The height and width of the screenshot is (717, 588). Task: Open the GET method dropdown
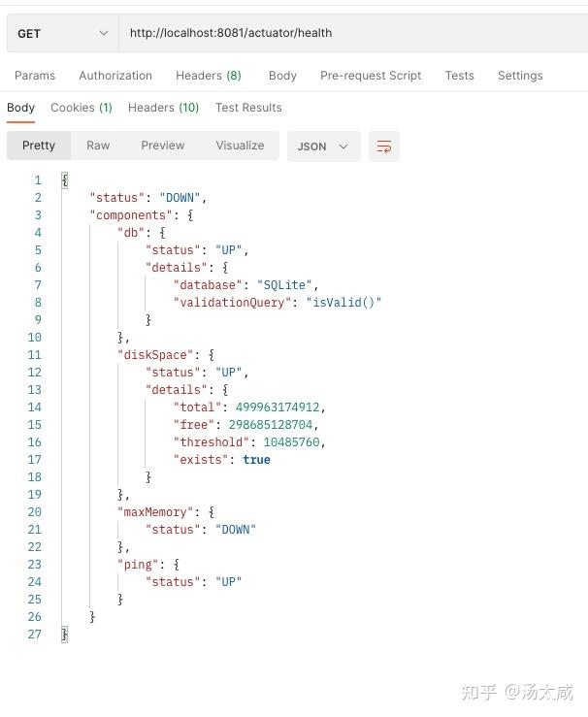tap(63, 33)
